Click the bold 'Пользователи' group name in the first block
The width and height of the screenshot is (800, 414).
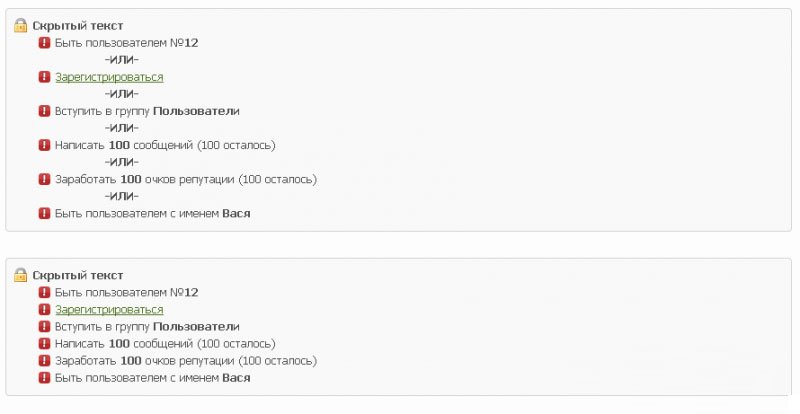click(196, 111)
